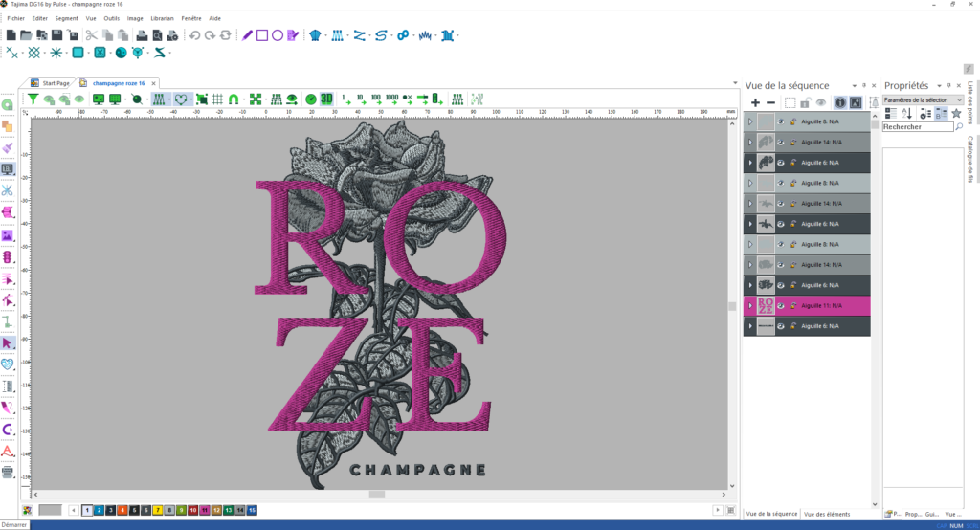Toggle the picture thumbnail button in sequence toolbar
Viewport: 980px width, 530px height.
coord(856,102)
